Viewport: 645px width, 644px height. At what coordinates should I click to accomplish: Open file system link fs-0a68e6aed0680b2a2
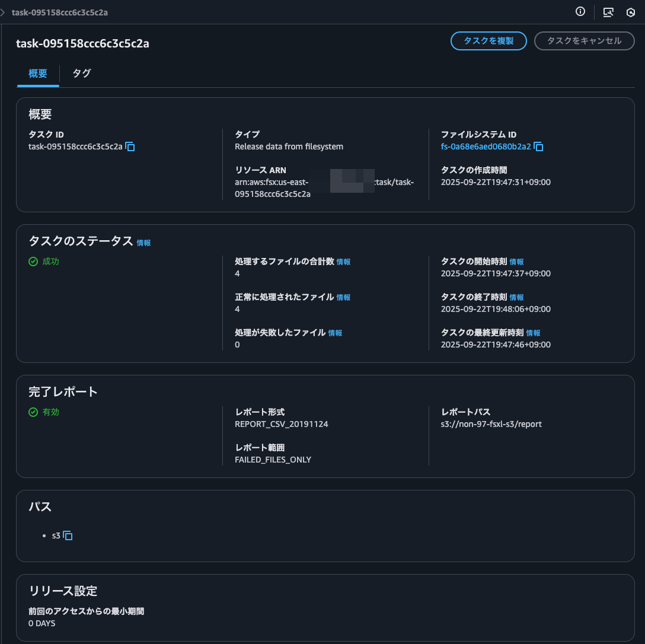point(486,146)
